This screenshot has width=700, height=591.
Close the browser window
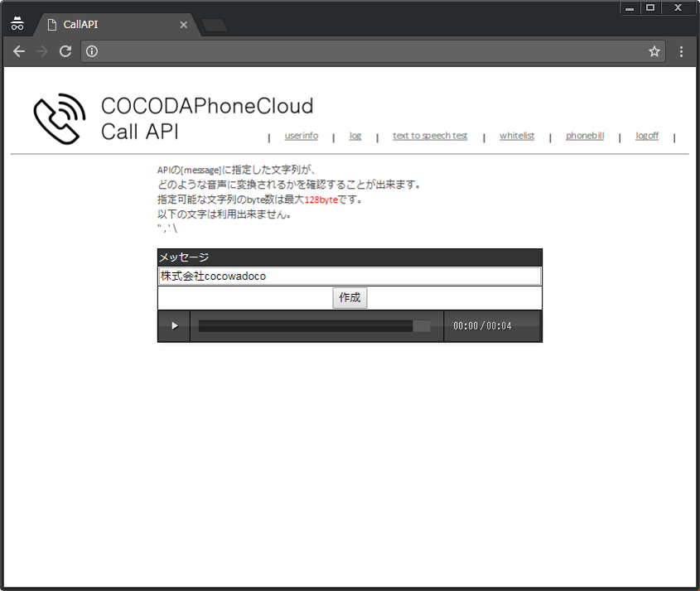678,8
